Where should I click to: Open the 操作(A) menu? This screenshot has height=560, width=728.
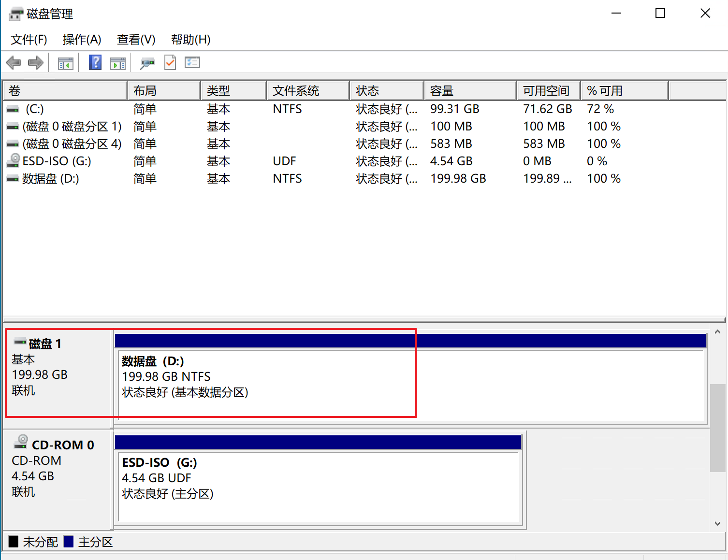[x=82, y=40]
